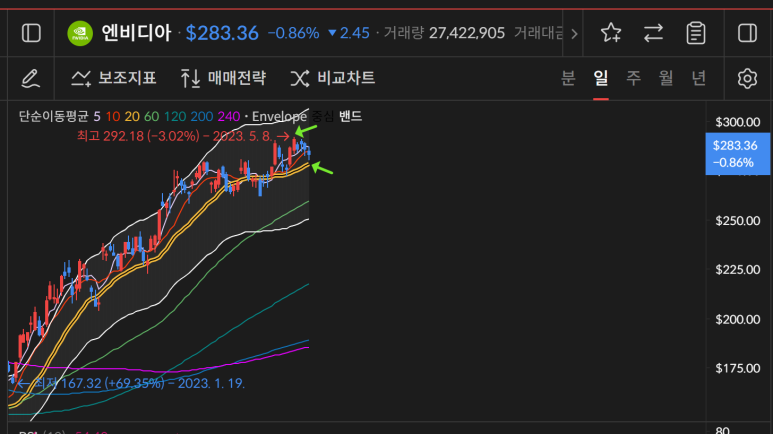773x434 pixels.
Task: Toggle the left sidebar panel icon
Action: (x=31, y=33)
